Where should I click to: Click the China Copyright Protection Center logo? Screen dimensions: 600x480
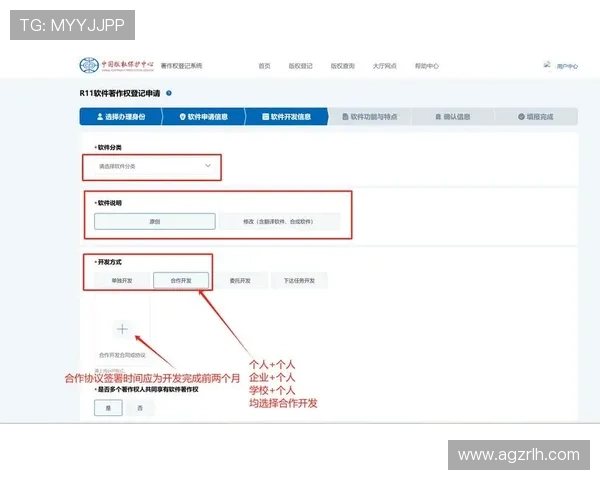[x=117, y=65]
